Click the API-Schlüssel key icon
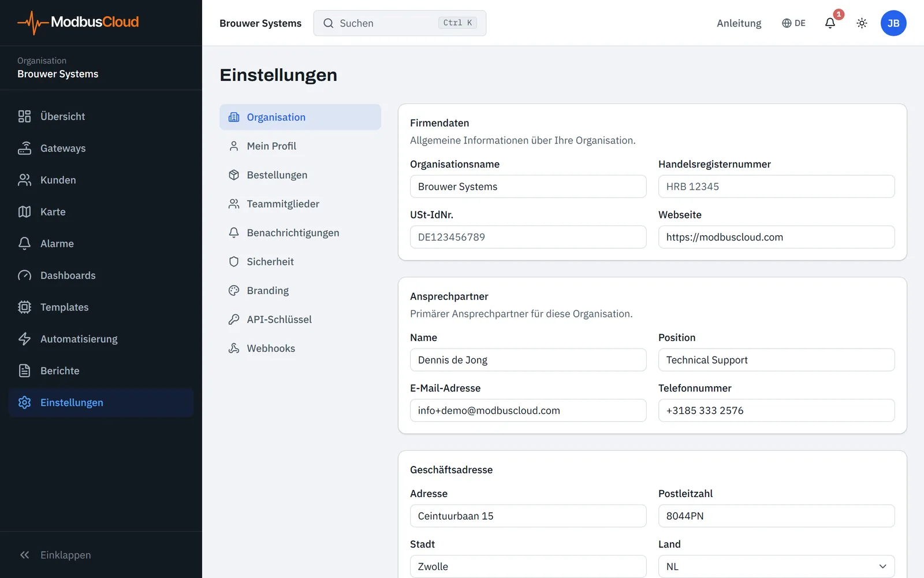The height and width of the screenshot is (578, 924). pyautogui.click(x=234, y=319)
